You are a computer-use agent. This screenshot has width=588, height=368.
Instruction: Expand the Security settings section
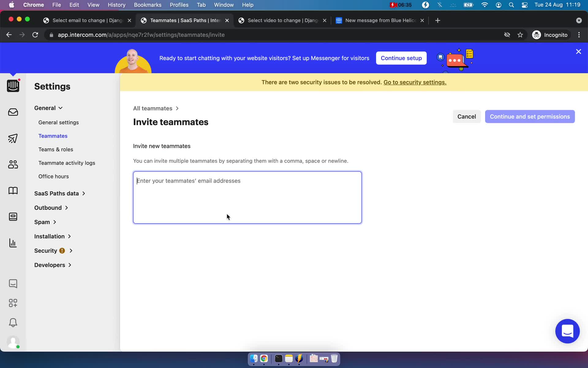[x=53, y=251]
